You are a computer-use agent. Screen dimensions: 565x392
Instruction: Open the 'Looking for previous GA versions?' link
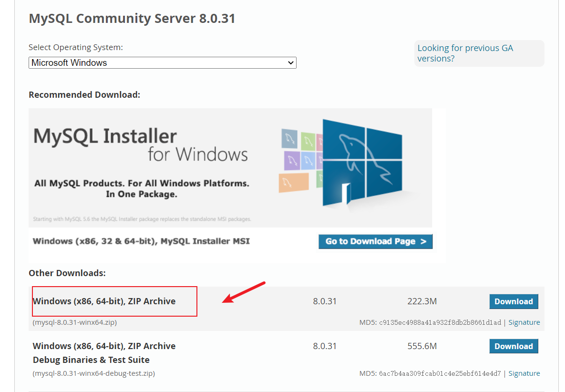pos(465,53)
